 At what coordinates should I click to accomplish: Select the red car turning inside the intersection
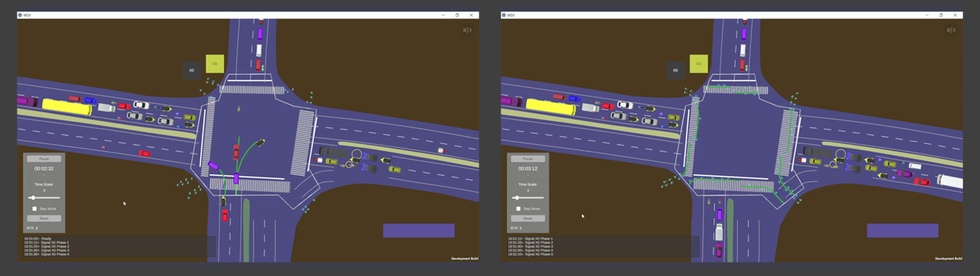click(236, 151)
